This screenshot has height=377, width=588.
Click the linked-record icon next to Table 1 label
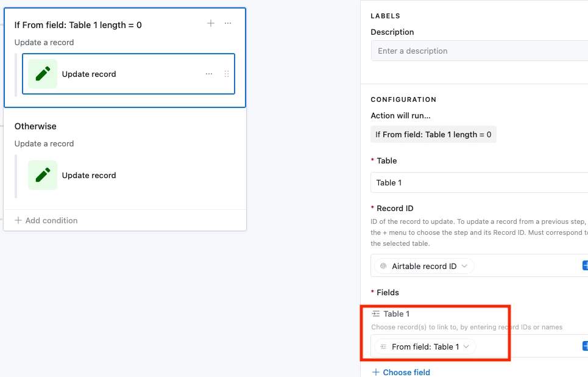(376, 314)
